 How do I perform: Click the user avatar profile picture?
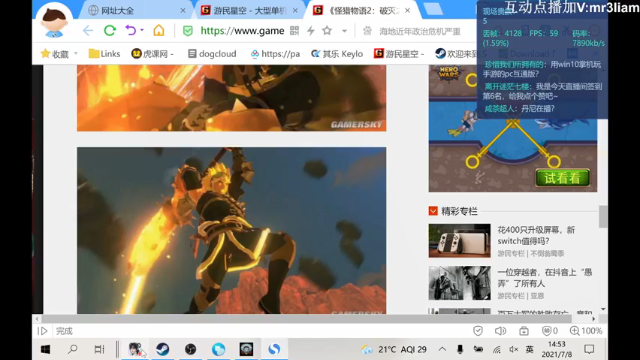[x=54, y=20]
